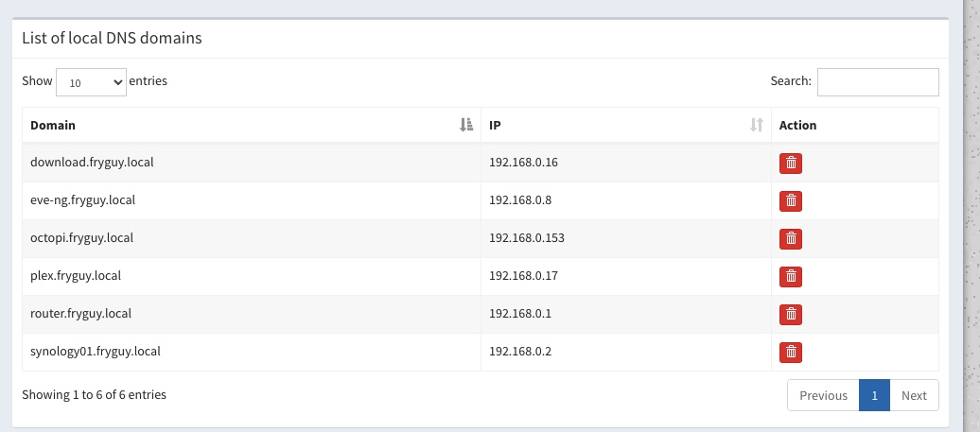The image size is (980, 432).
Task: Click the IP column sort arrows
Action: point(756,125)
